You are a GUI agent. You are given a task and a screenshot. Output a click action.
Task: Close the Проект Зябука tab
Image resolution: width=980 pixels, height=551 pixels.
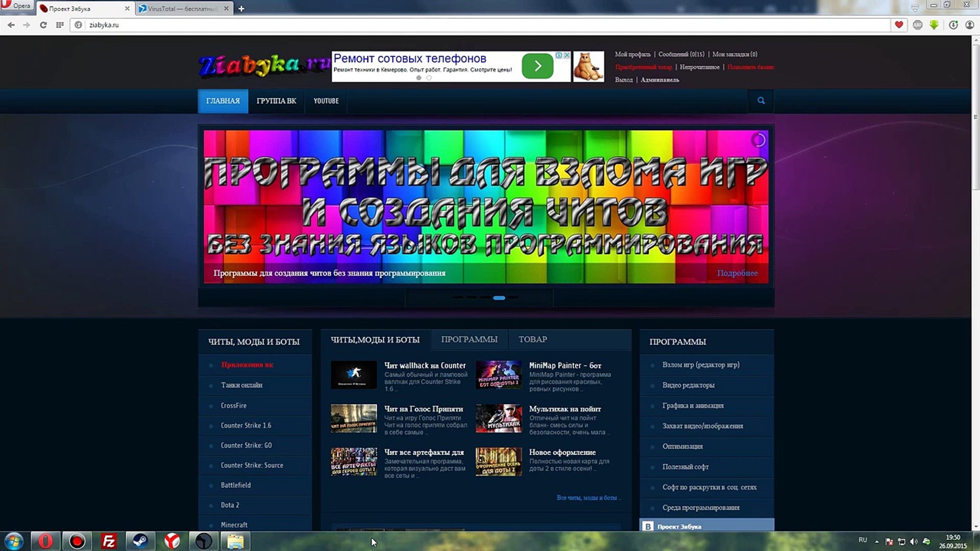pos(127,9)
